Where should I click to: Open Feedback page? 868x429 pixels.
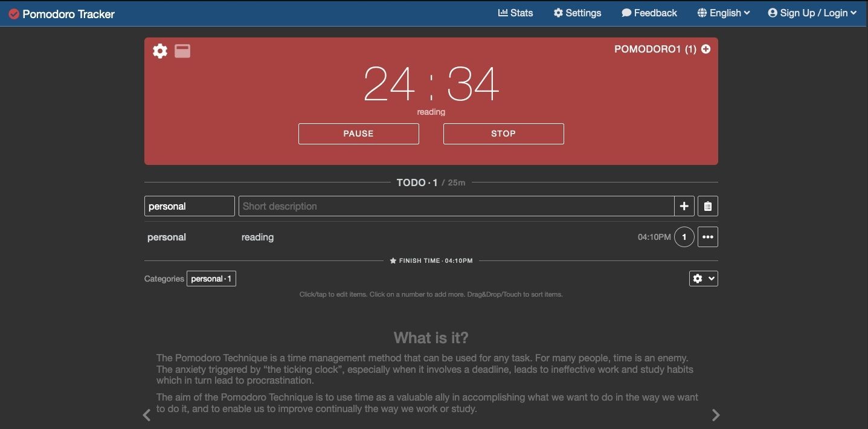(x=649, y=13)
